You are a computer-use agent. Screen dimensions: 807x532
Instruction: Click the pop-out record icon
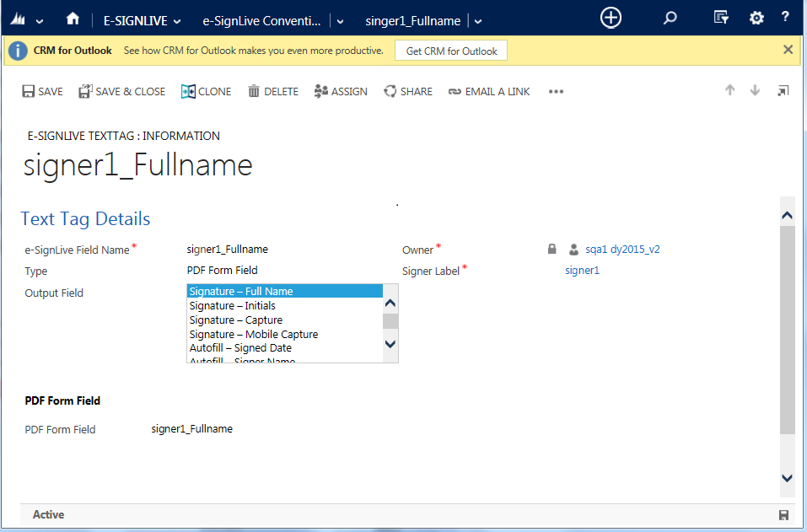(x=783, y=90)
